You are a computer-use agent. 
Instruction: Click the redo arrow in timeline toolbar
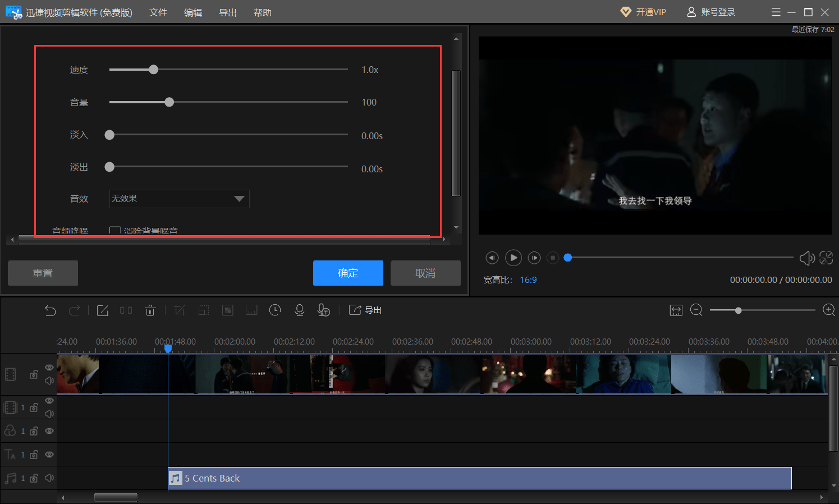point(74,310)
